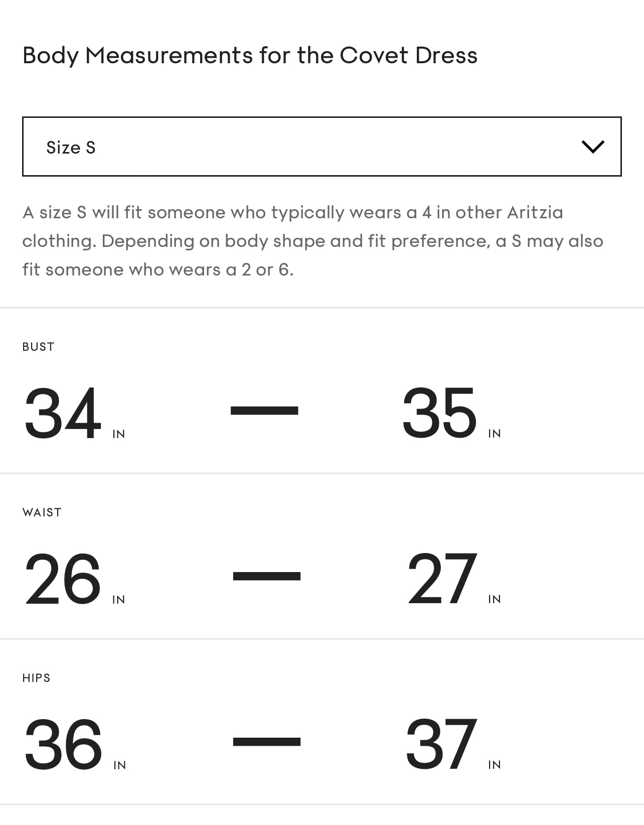This screenshot has height=825, width=644.
Task: Click the bust minimum value 34
Action: point(63,413)
